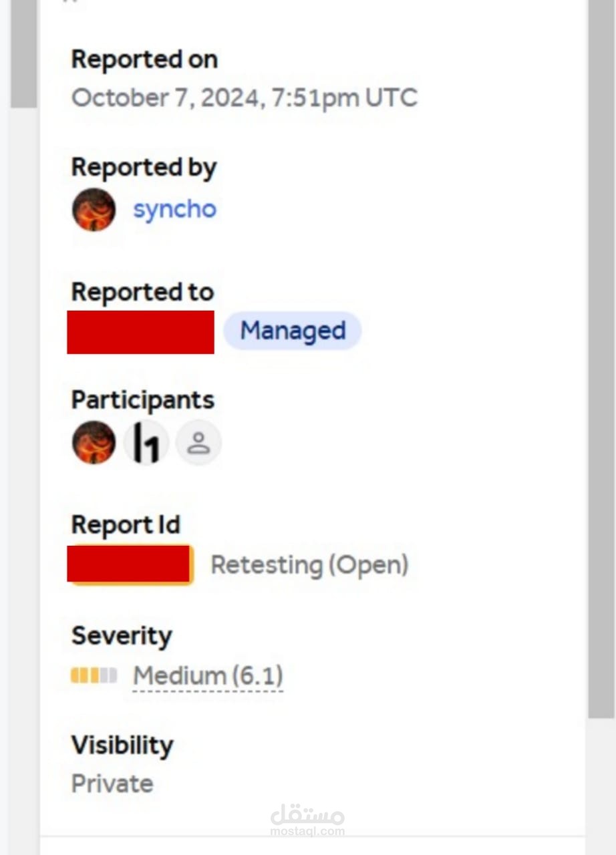This screenshot has width=616, height=855.
Task: Click the severity rating bar icon
Action: 94,676
